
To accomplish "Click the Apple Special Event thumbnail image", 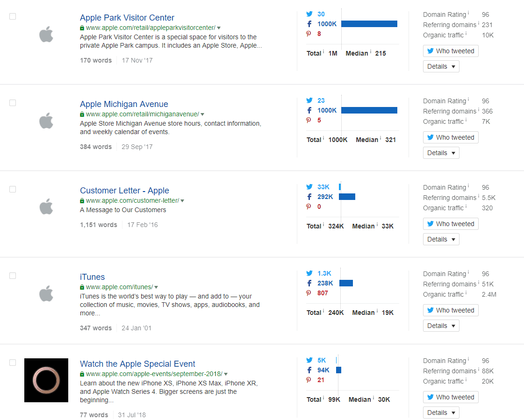I will [46, 380].
